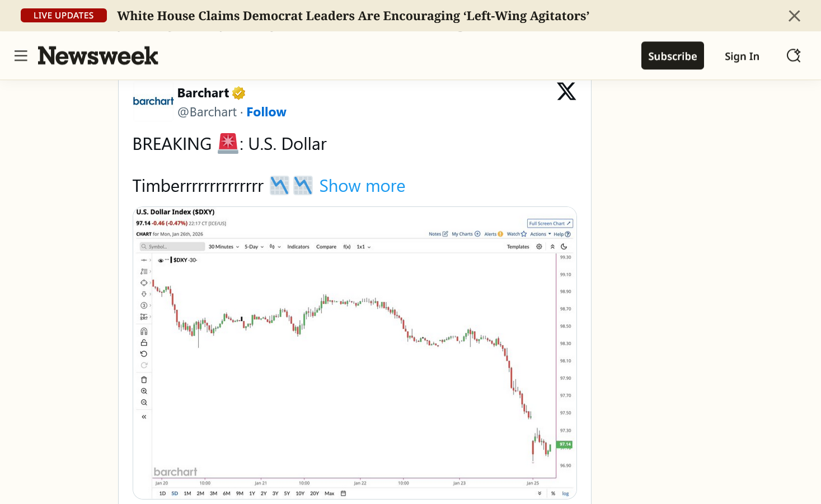Click the Show more link in tweet
Image resolution: width=821 pixels, height=504 pixels.
tap(362, 186)
